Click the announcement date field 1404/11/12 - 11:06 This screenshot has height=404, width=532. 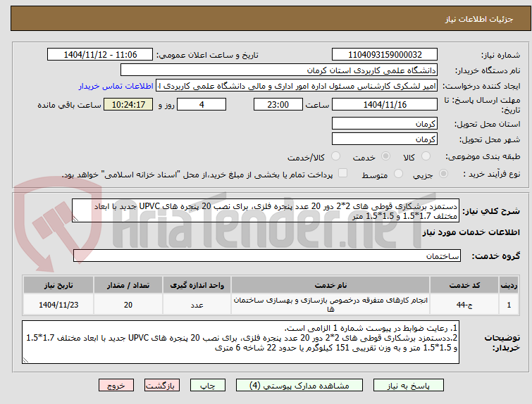(100, 55)
